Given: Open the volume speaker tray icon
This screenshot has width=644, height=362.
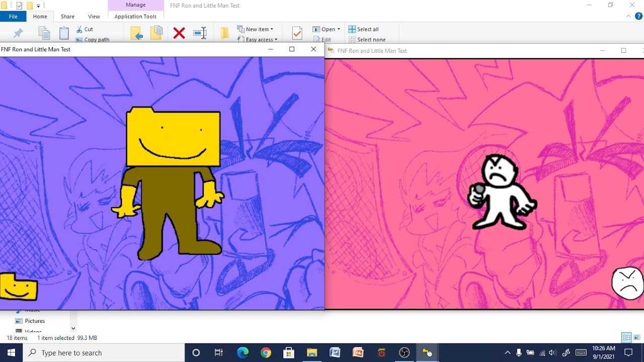Looking at the screenshot, I should coord(553,352).
